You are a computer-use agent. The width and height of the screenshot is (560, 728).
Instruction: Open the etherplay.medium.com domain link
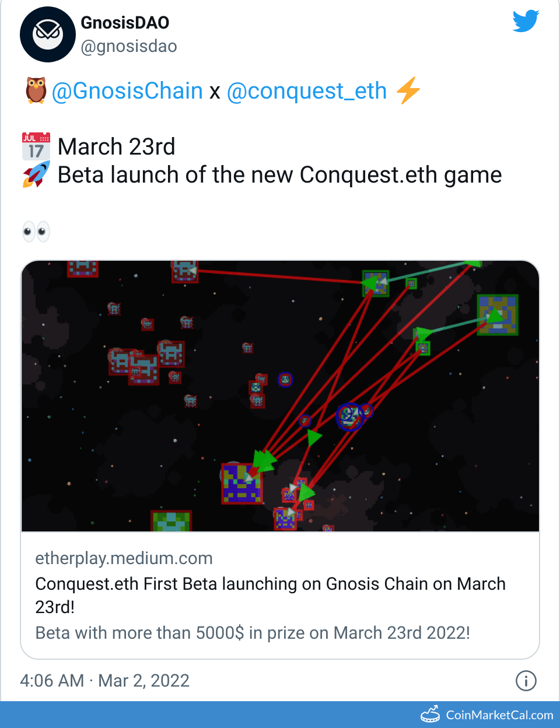click(x=124, y=558)
